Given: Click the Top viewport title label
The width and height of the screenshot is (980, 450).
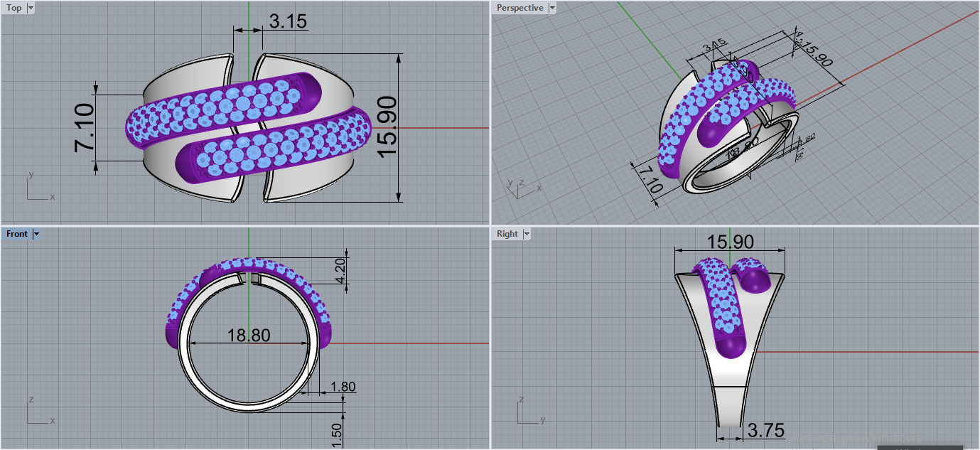Looking at the screenshot, I should click(14, 8).
